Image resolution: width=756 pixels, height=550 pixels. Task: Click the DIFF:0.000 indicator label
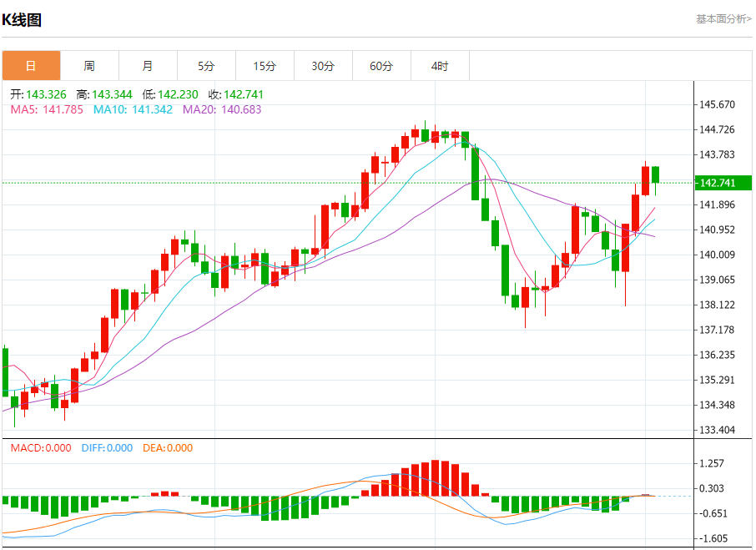(107, 448)
